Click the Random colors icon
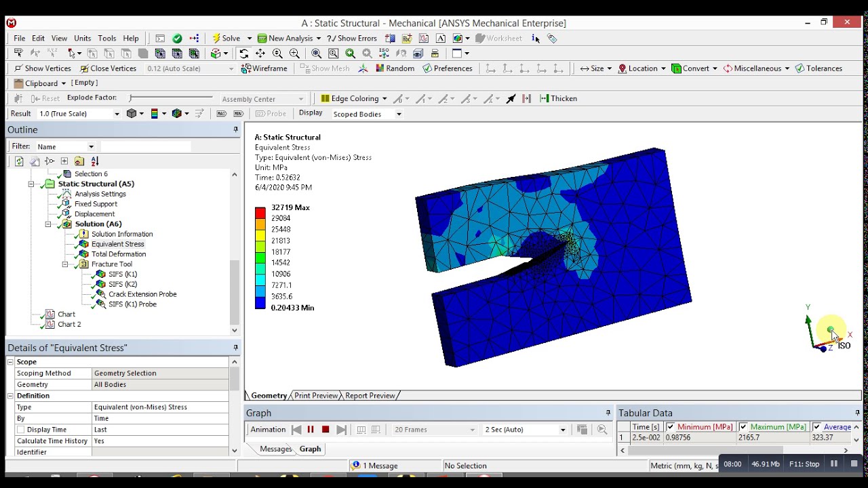868x488 pixels. pyautogui.click(x=395, y=68)
